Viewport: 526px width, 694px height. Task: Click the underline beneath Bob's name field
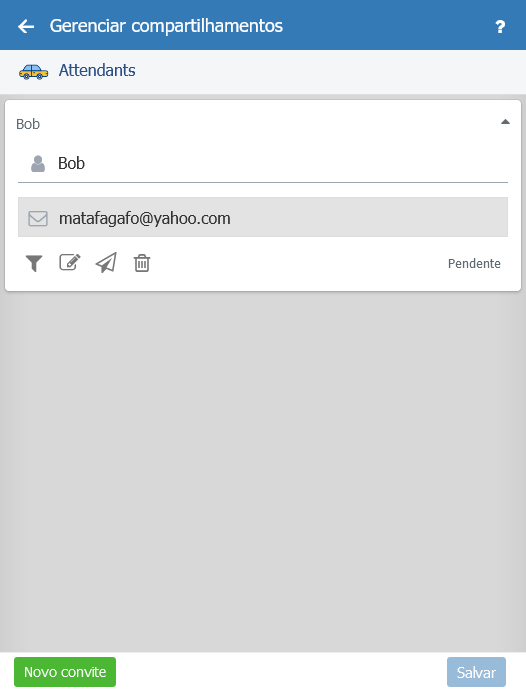click(263, 182)
